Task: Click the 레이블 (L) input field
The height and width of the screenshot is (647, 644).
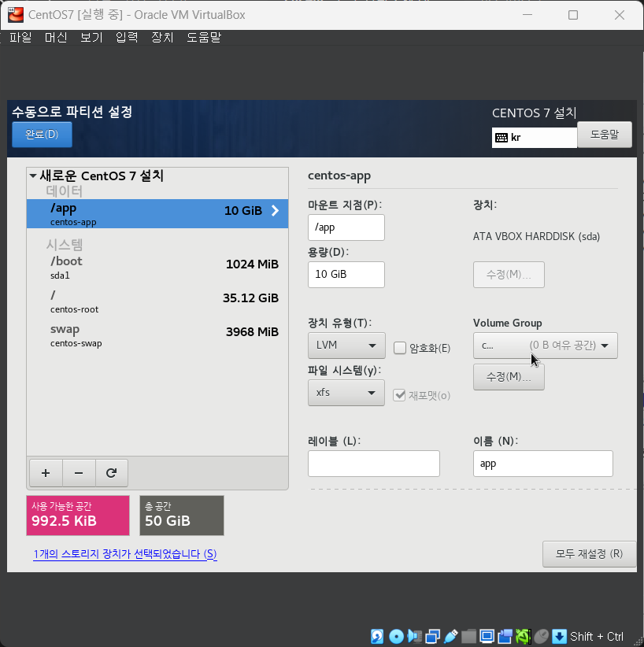Action: tap(374, 464)
